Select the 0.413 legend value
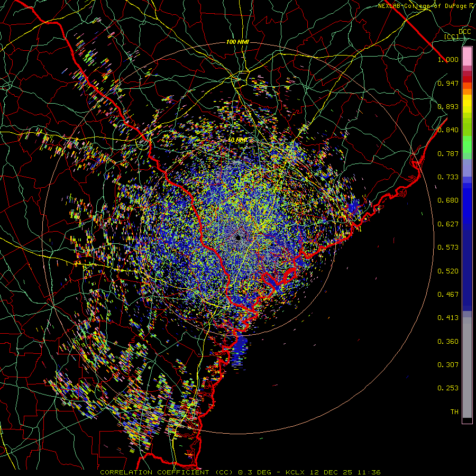The image size is (476, 476). click(x=448, y=318)
